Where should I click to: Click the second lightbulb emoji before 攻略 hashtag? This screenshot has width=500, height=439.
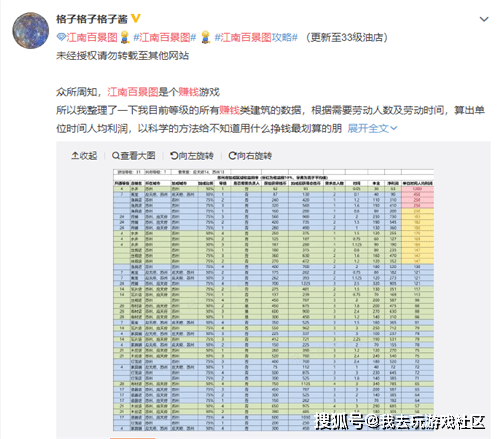[205, 37]
